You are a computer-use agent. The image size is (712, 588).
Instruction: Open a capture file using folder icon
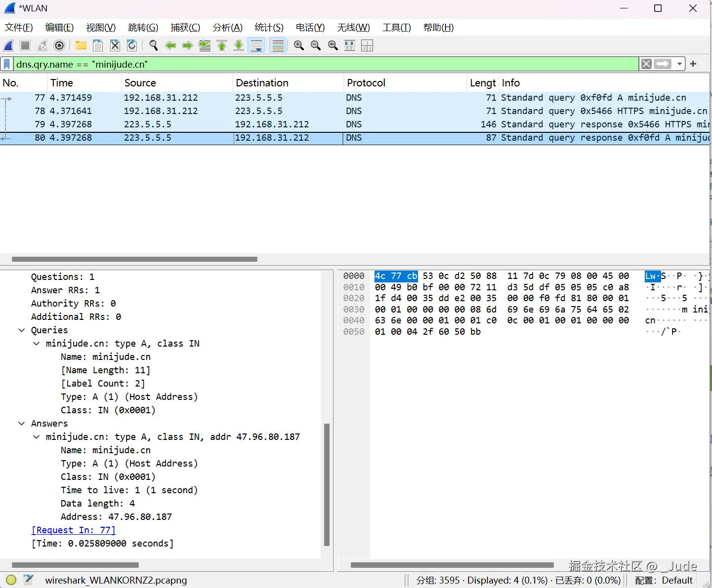point(81,45)
